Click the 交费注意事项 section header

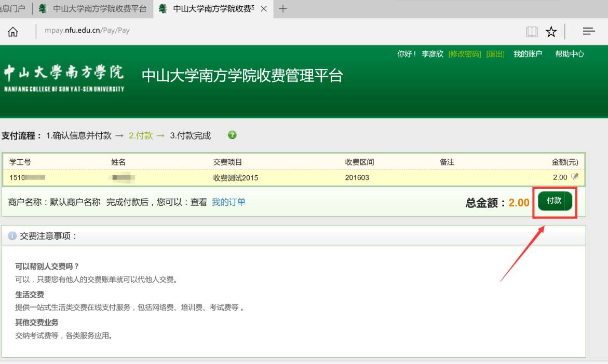pyautogui.click(x=293, y=236)
